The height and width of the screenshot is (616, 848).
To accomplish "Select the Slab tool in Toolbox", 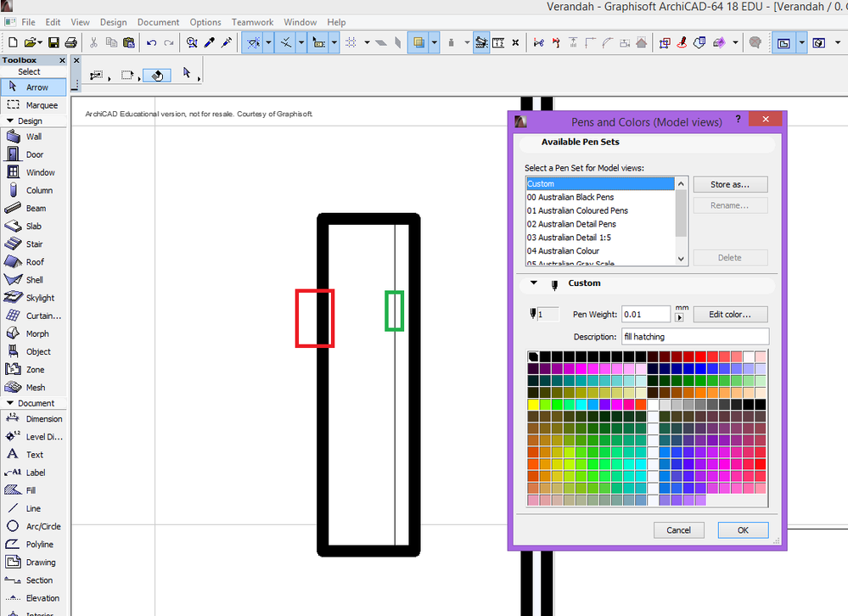I will [34, 226].
